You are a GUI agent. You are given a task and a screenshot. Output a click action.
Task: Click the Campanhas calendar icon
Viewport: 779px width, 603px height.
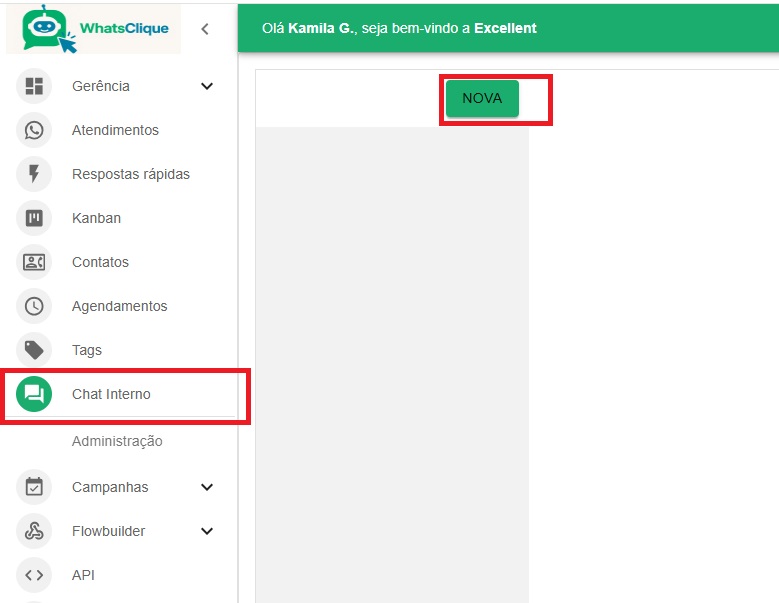click(x=34, y=487)
